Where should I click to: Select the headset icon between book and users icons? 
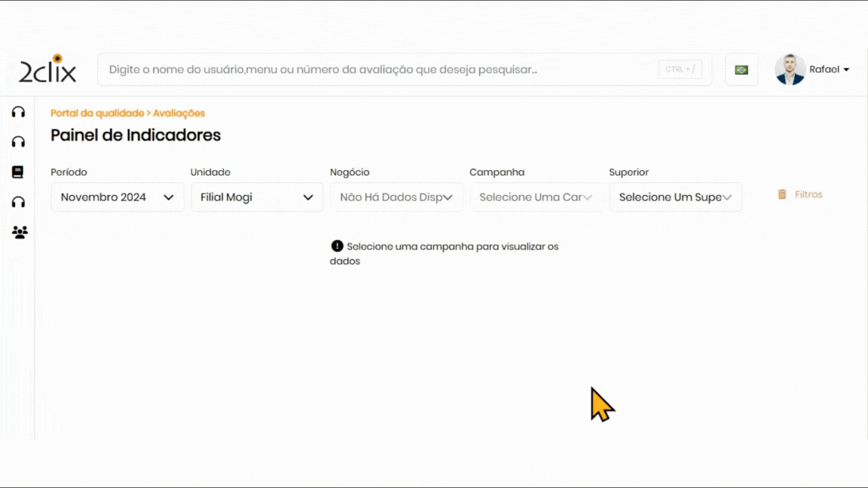pyautogui.click(x=19, y=202)
